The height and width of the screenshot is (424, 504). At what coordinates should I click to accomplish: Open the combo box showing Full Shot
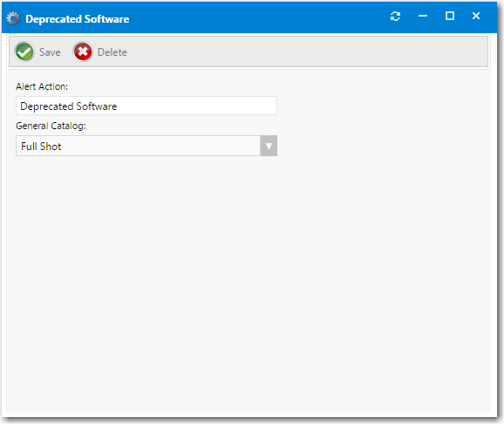146,146
